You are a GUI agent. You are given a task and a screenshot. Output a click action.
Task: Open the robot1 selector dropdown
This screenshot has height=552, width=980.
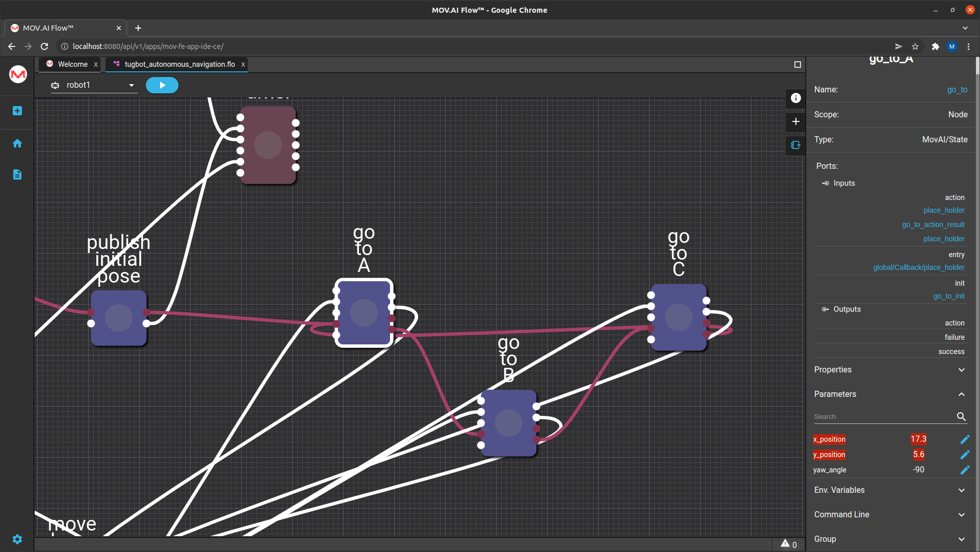(94, 85)
